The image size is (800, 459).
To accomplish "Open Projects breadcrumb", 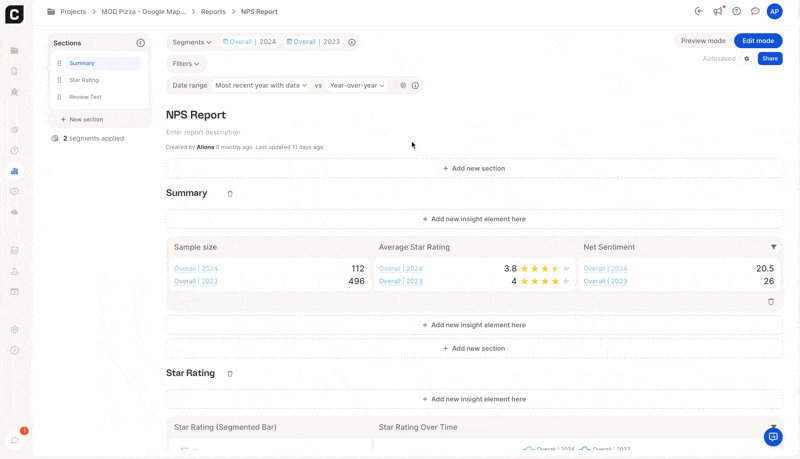I will (x=73, y=11).
